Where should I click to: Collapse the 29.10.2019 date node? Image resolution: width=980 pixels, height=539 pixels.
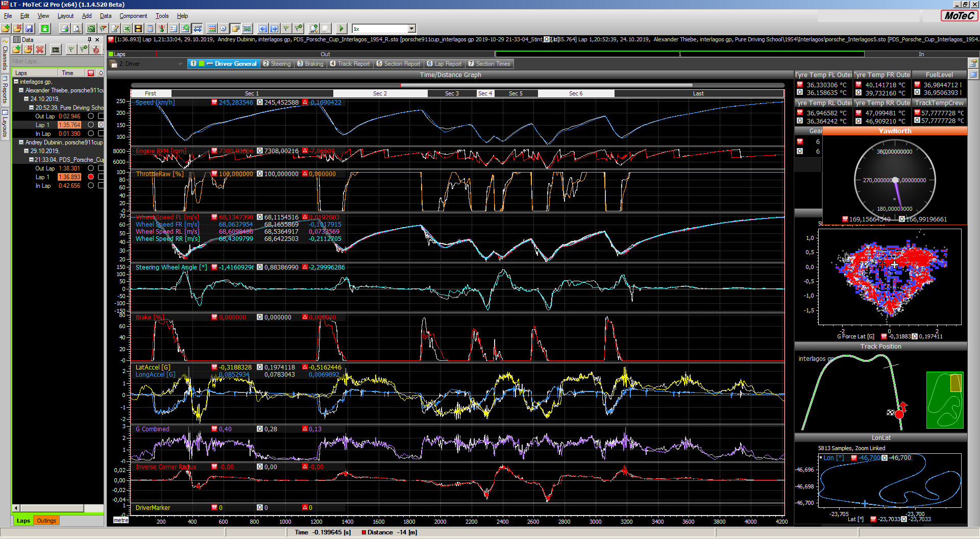coord(27,151)
